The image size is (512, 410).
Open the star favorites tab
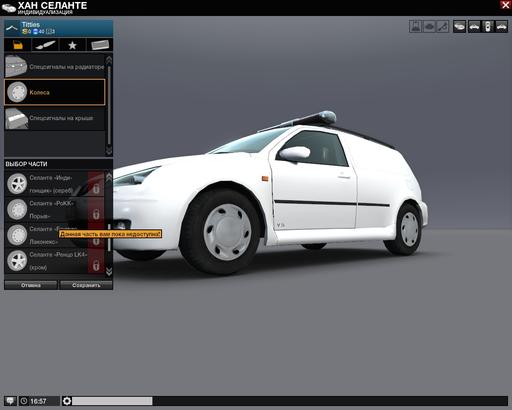tap(72, 45)
